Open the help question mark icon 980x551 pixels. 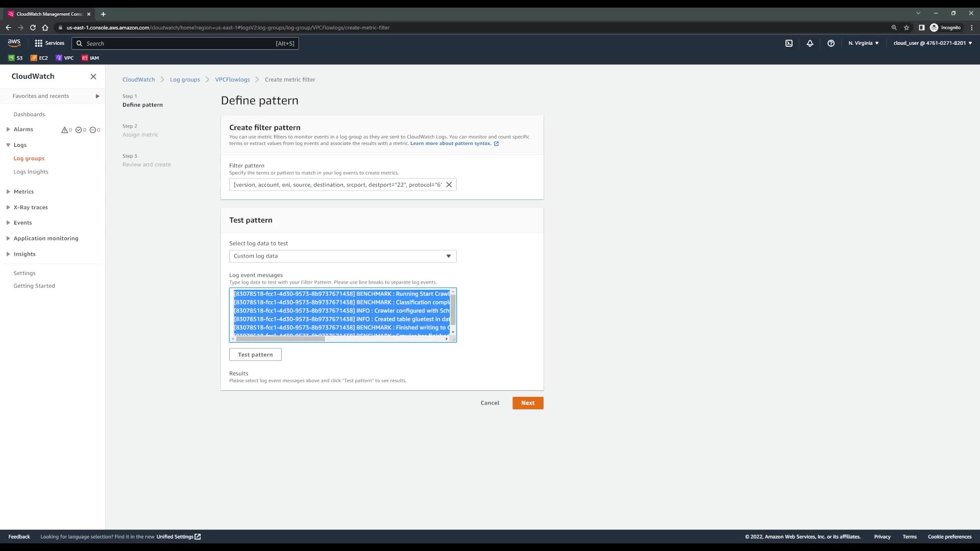click(830, 43)
